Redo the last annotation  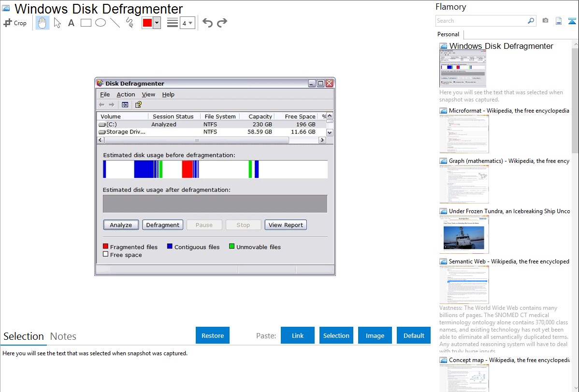pyautogui.click(x=222, y=23)
